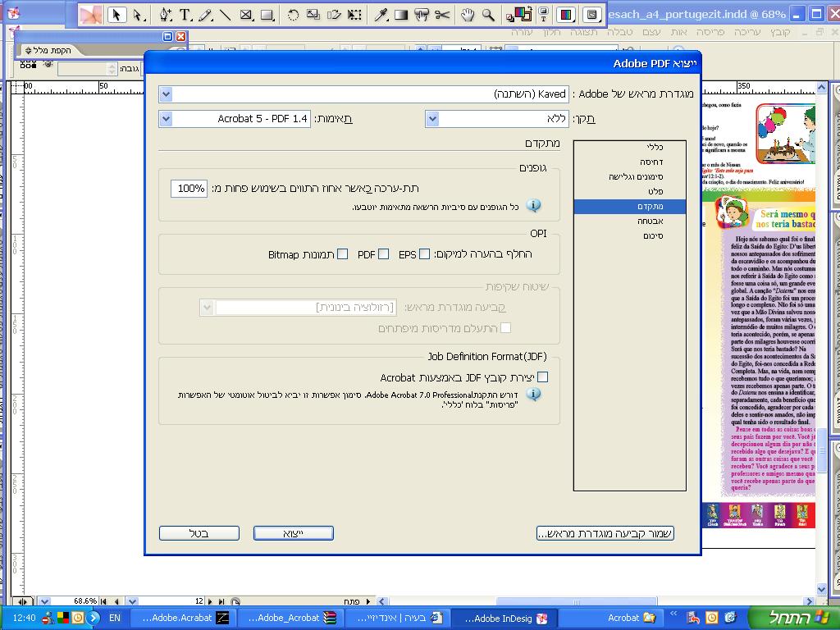The image size is (840, 630).
Task: Select כללי (General) in the category list
Action: (629, 148)
